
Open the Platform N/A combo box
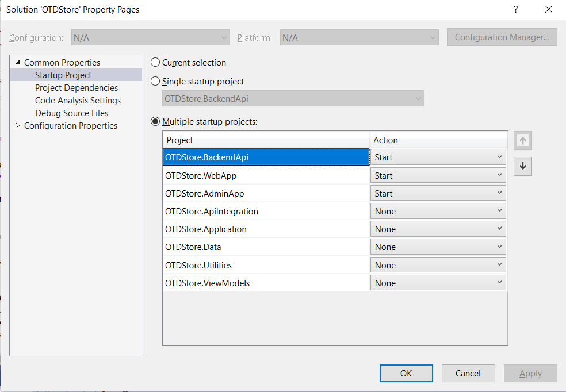coord(359,37)
